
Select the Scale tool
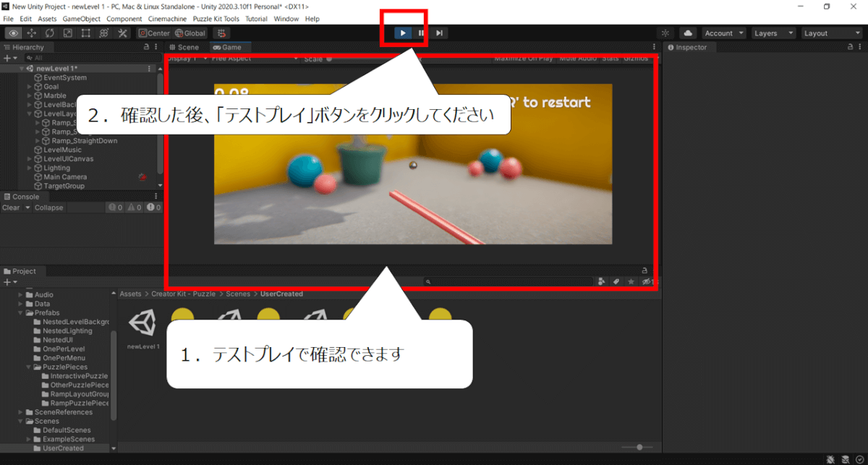pos(68,33)
